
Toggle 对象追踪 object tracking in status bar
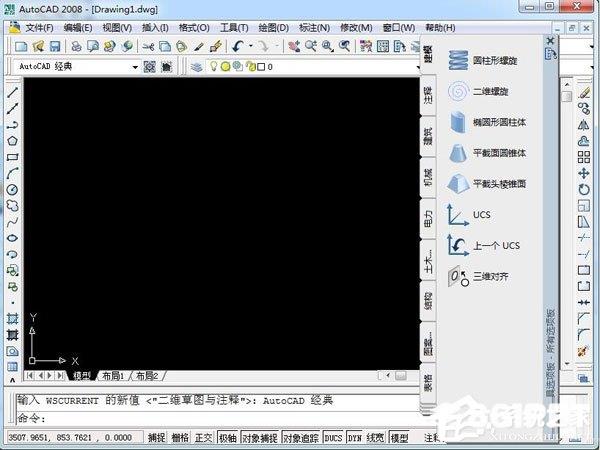click(x=300, y=437)
